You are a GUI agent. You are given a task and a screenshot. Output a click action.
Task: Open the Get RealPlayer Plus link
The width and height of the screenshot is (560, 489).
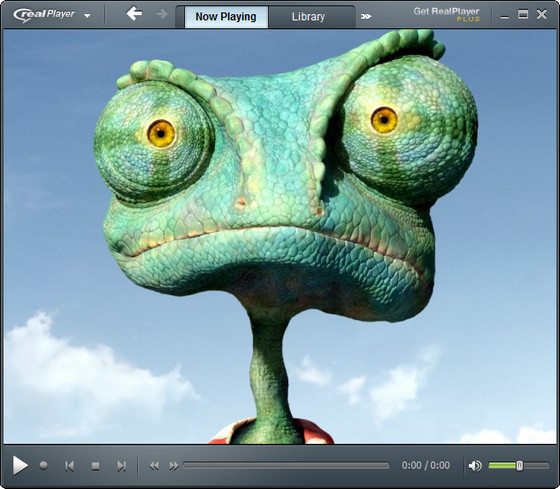(x=446, y=15)
